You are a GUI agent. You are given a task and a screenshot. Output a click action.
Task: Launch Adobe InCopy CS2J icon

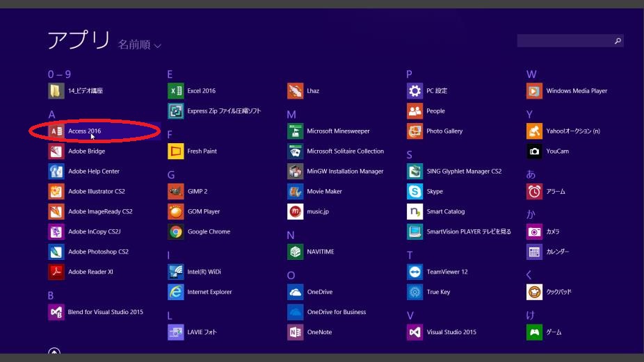click(x=56, y=231)
